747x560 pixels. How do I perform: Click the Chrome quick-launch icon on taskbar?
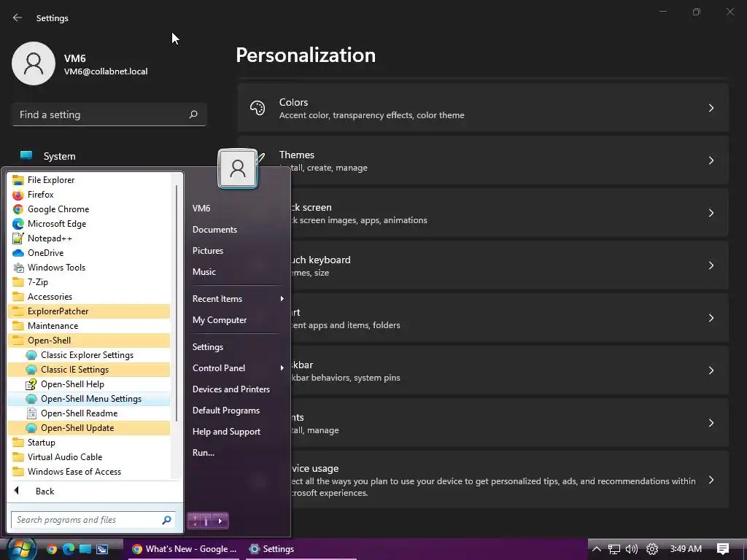[52, 549]
